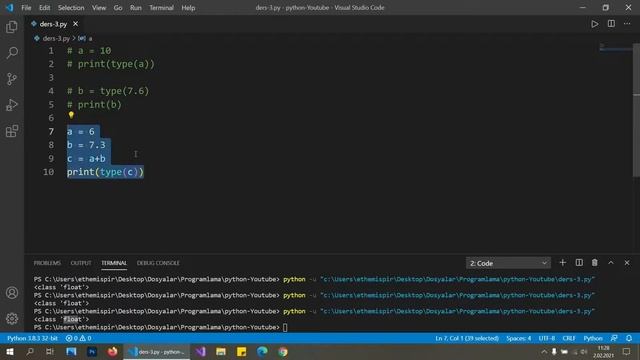This screenshot has width=640, height=360.
Task: Open Windows taskbar search
Action: point(30,351)
